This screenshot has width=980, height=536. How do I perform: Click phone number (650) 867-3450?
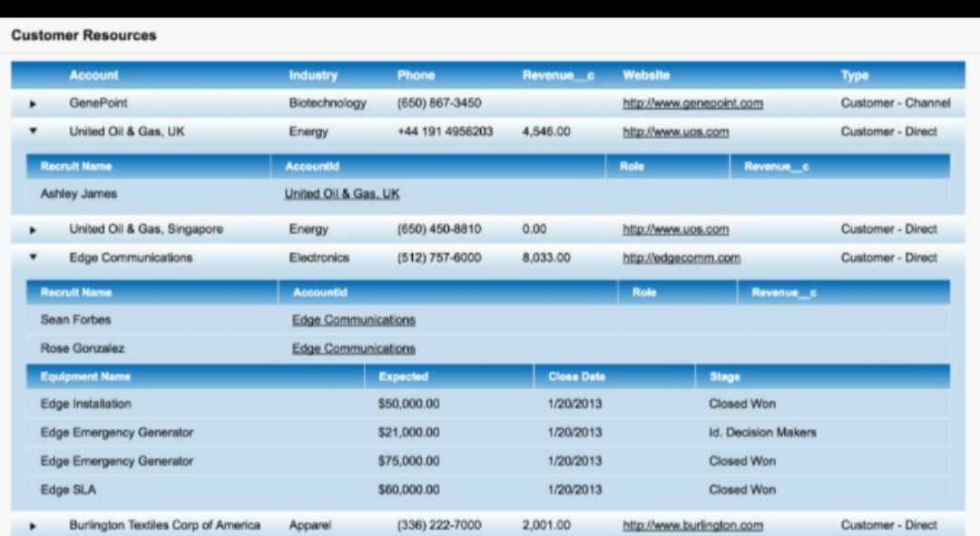click(x=439, y=103)
